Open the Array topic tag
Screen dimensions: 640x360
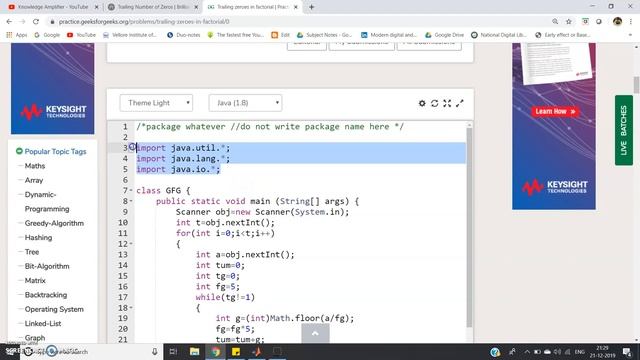34,180
